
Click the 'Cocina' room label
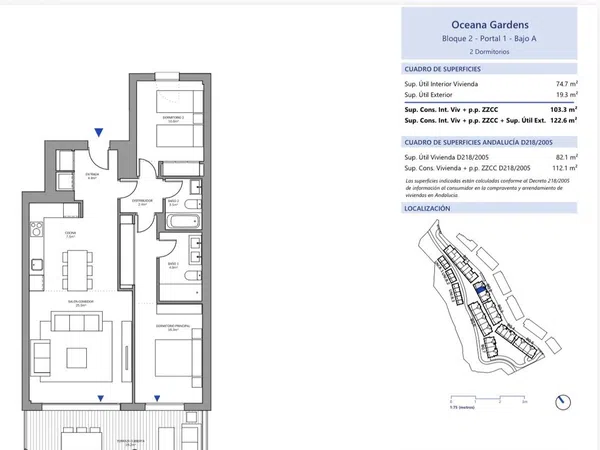click(70, 235)
